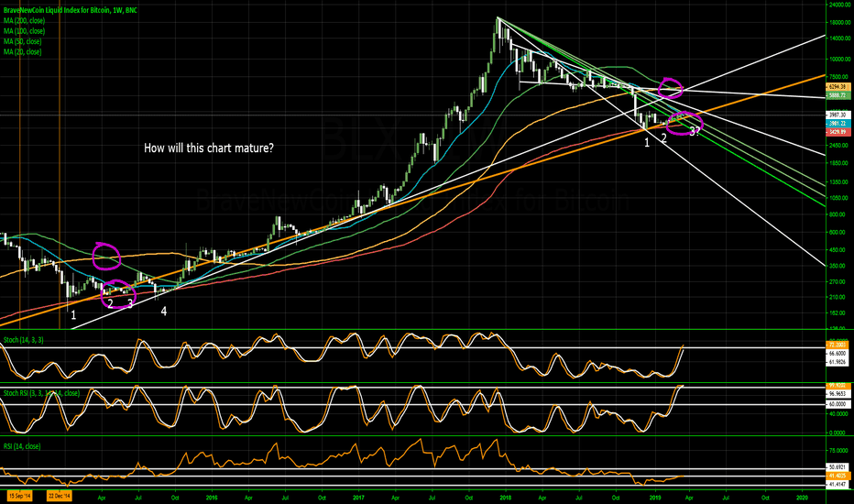Click the 18000.00 price scale label
Image resolution: width=854 pixels, height=504 pixels.
pyautogui.click(x=839, y=23)
